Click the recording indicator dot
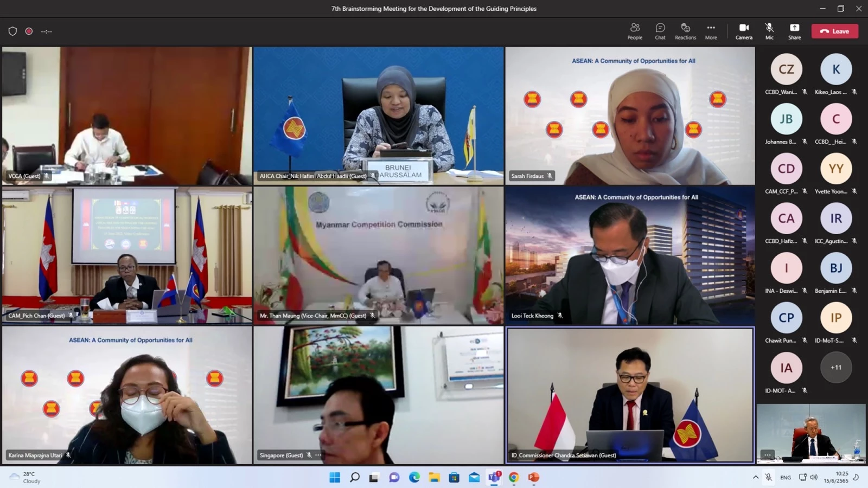The image size is (868, 488). click(x=29, y=31)
